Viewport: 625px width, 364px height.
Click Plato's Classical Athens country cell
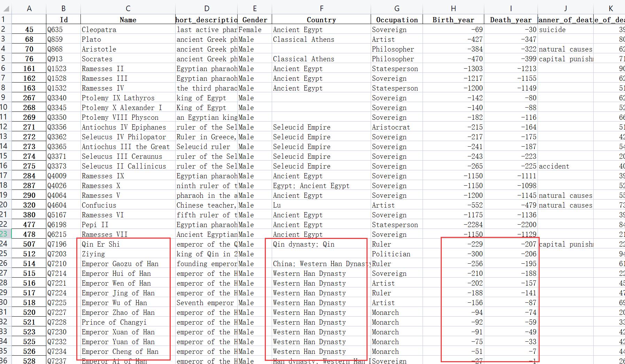tap(321, 39)
